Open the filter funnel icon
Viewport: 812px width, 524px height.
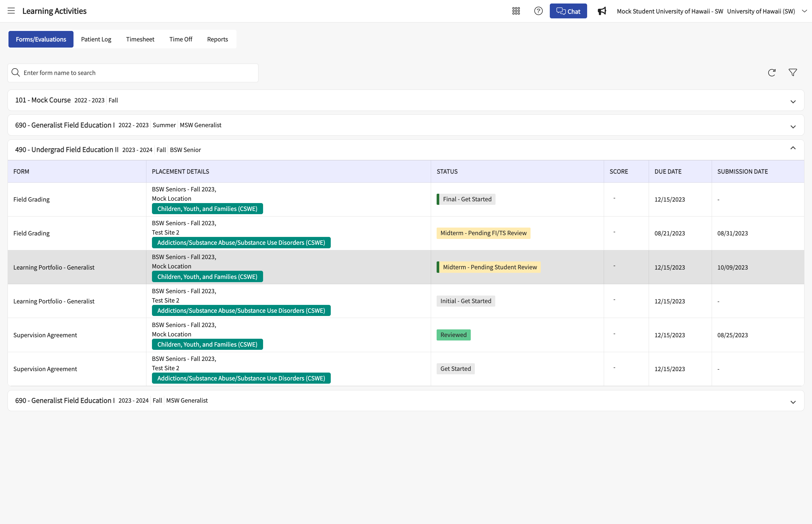click(x=793, y=72)
